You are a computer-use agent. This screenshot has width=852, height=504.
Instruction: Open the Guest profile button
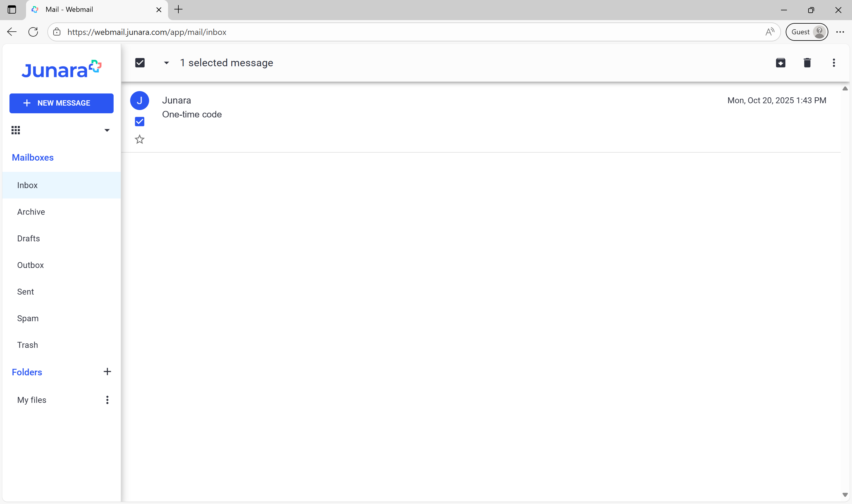click(807, 32)
